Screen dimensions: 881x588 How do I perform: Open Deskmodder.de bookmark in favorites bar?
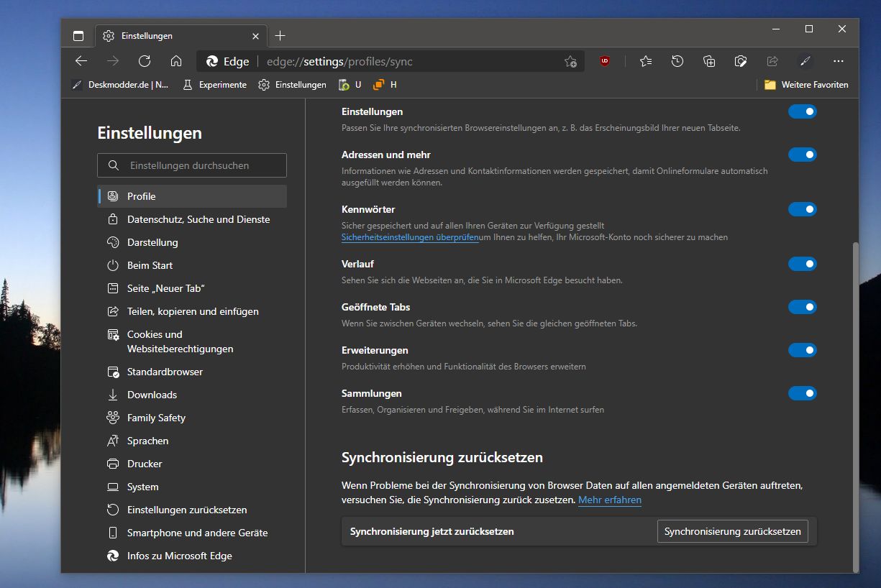point(121,85)
